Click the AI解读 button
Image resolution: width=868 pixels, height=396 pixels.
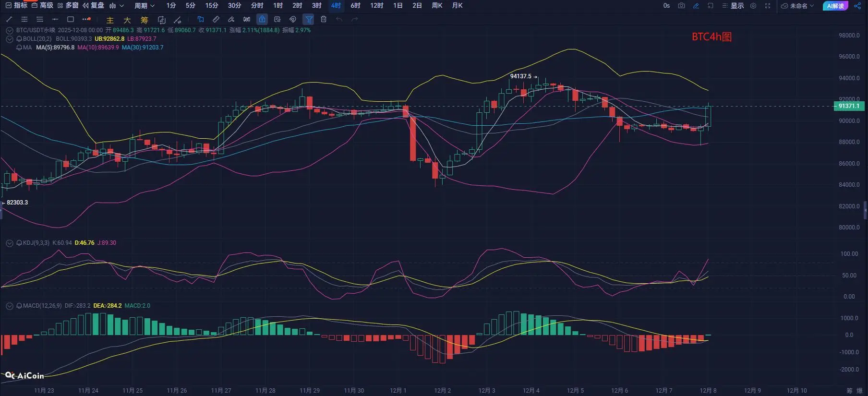pos(835,6)
